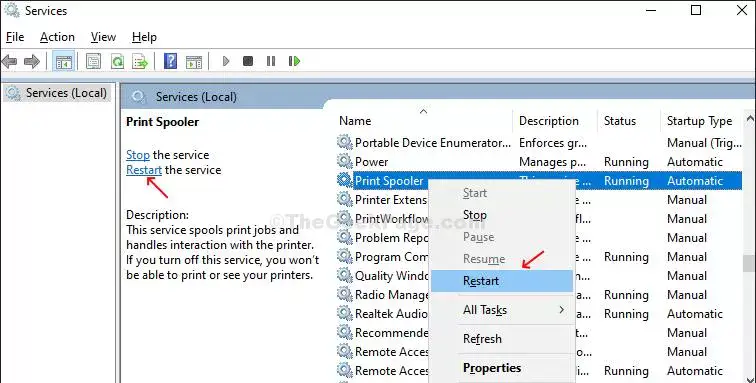Click the Stop the service link

click(138, 155)
